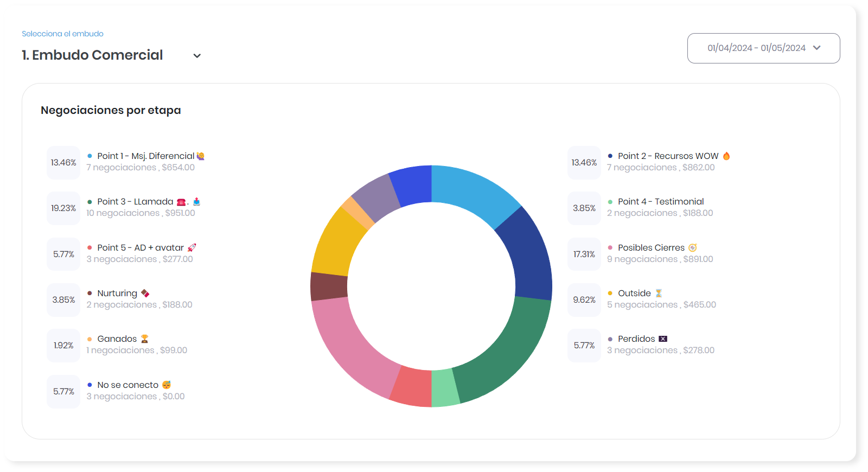The image size is (868, 472).
Task: Click the "Selecciona el embudo" label
Action: coord(62,34)
